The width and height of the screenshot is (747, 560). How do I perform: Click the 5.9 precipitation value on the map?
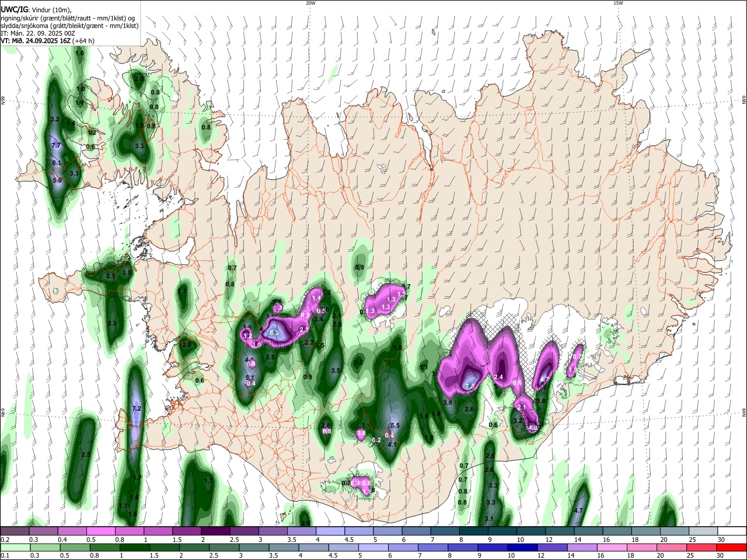(x=57, y=181)
